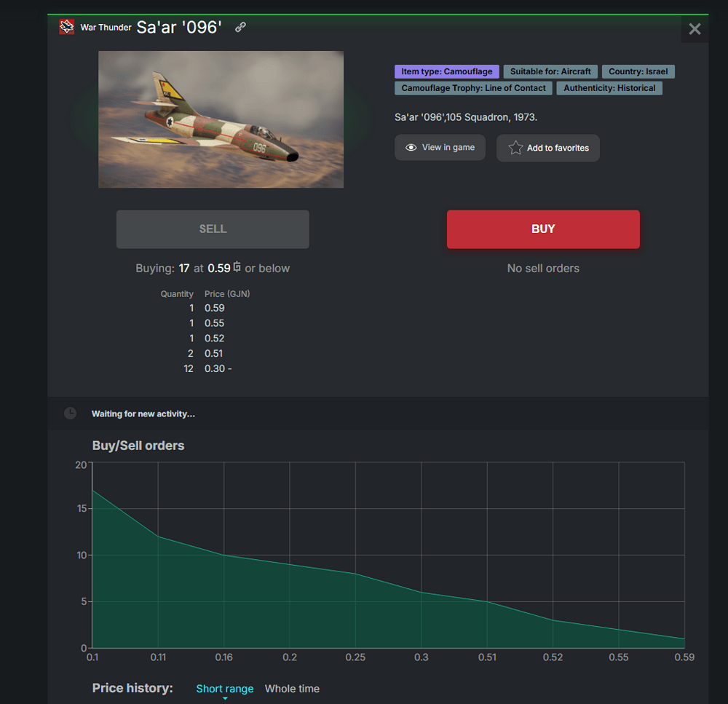728x704 pixels.
Task: Click the grey SELL button
Action: (x=213, y=229)
